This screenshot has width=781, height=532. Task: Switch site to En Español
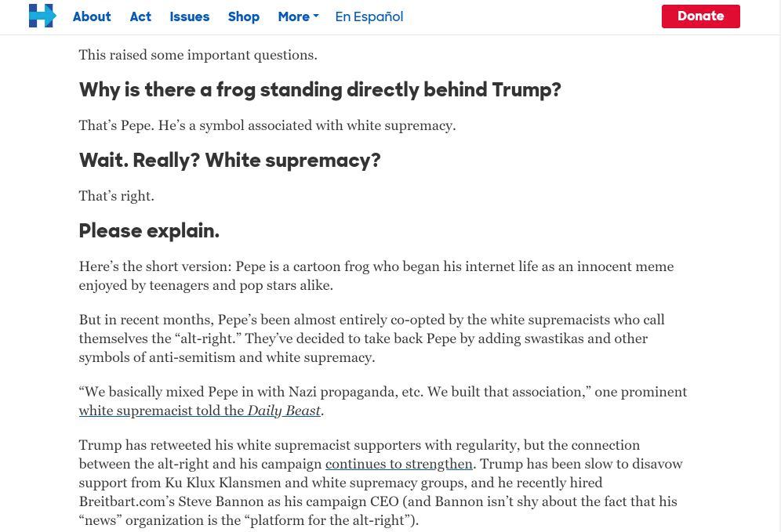[369, 17]
